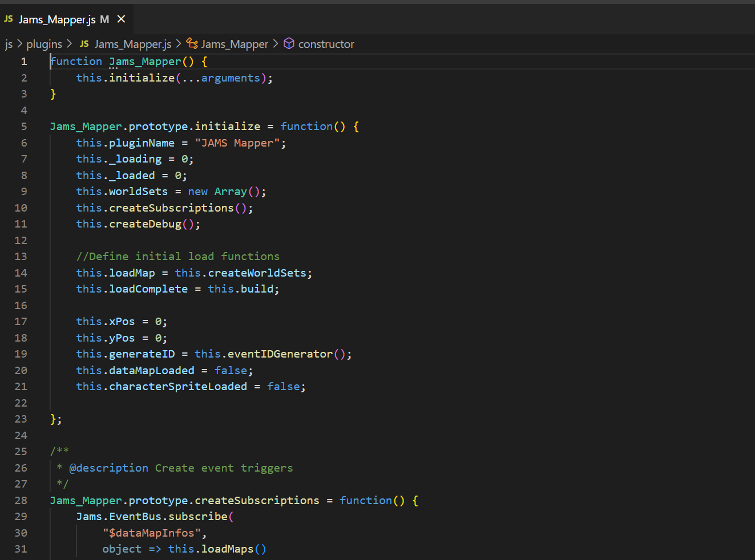Click the "$dataMapInfos" string
The width and height of the screenshot is (755, 560).
[x=151, y=533]
